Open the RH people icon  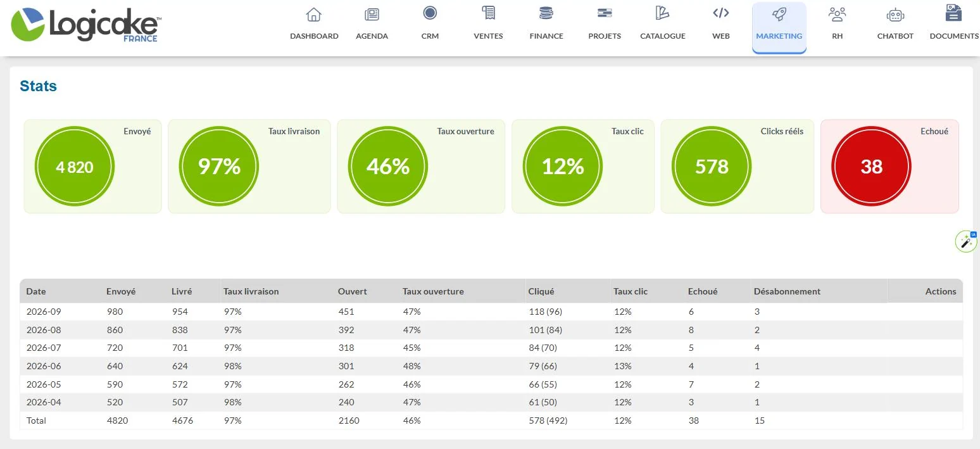(837, 14)
